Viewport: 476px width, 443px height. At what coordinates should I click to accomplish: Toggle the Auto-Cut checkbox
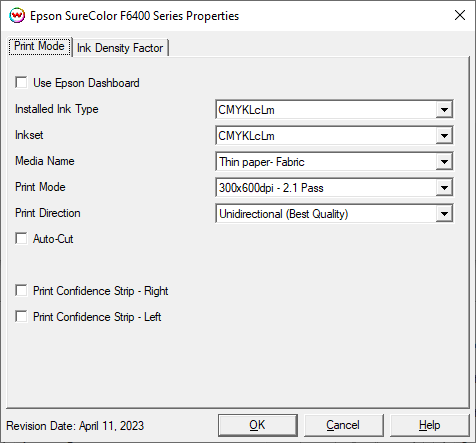click(x=21, y=238)
